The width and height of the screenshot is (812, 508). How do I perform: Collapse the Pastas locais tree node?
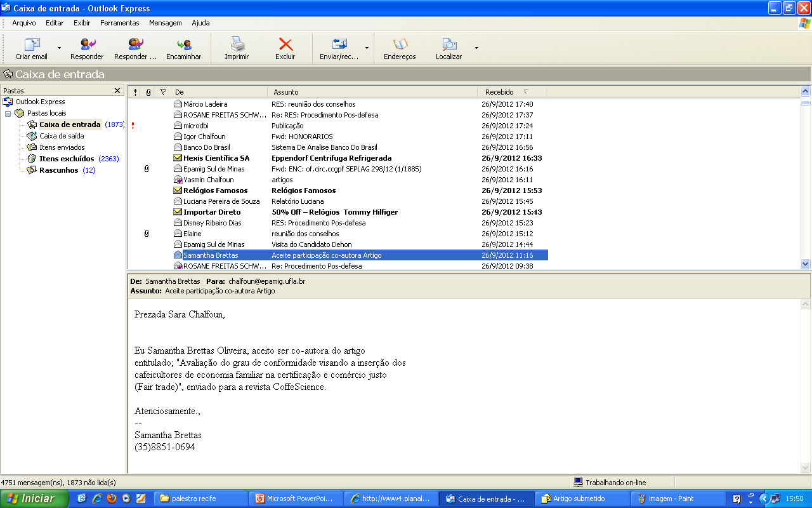click(x=8, y=113)
